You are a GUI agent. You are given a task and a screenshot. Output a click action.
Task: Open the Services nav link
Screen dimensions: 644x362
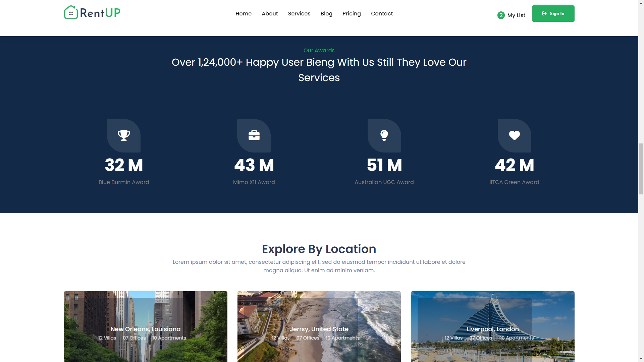[x=299, y=14]
